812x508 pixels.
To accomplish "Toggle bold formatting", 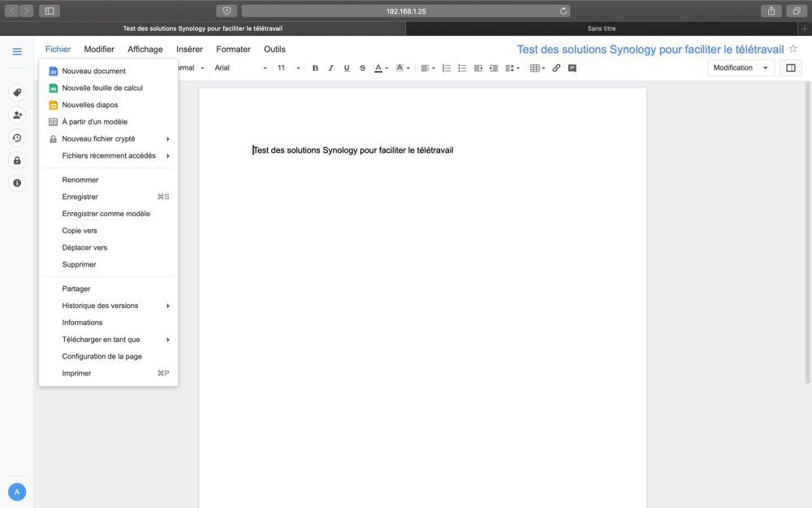I will [315, 68].
